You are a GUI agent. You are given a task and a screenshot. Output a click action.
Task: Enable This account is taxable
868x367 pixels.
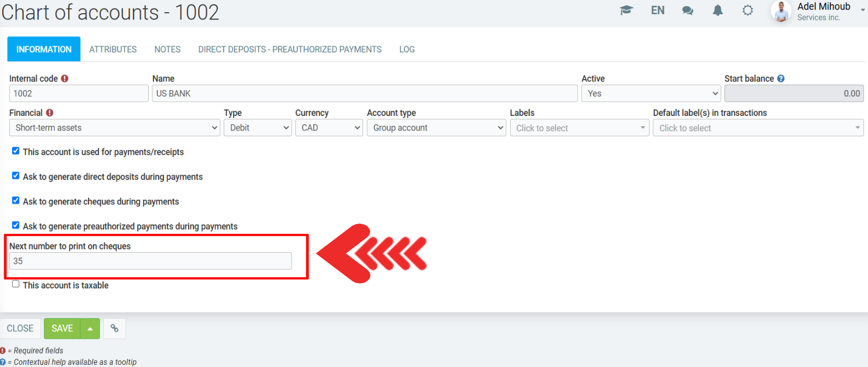point(16,284)
